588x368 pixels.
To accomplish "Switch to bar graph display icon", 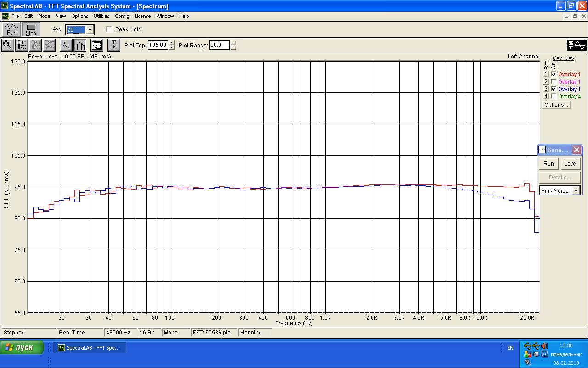I will click(x=80, y=45).
